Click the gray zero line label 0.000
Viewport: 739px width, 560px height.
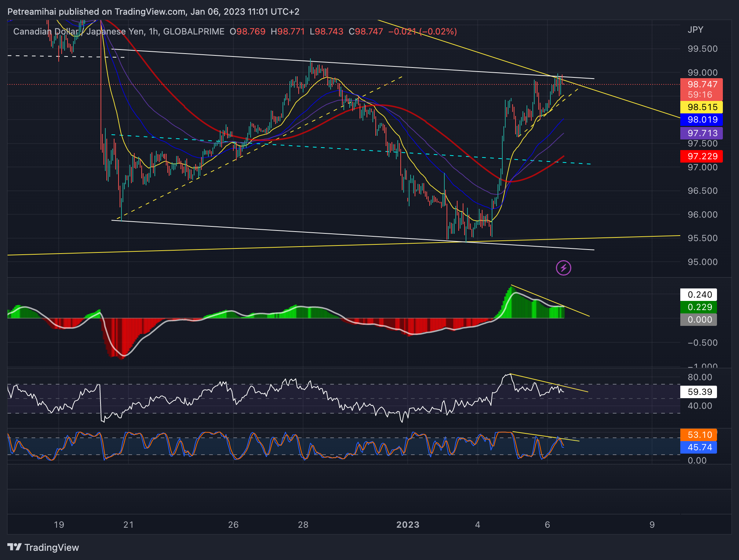coord(699,320)
